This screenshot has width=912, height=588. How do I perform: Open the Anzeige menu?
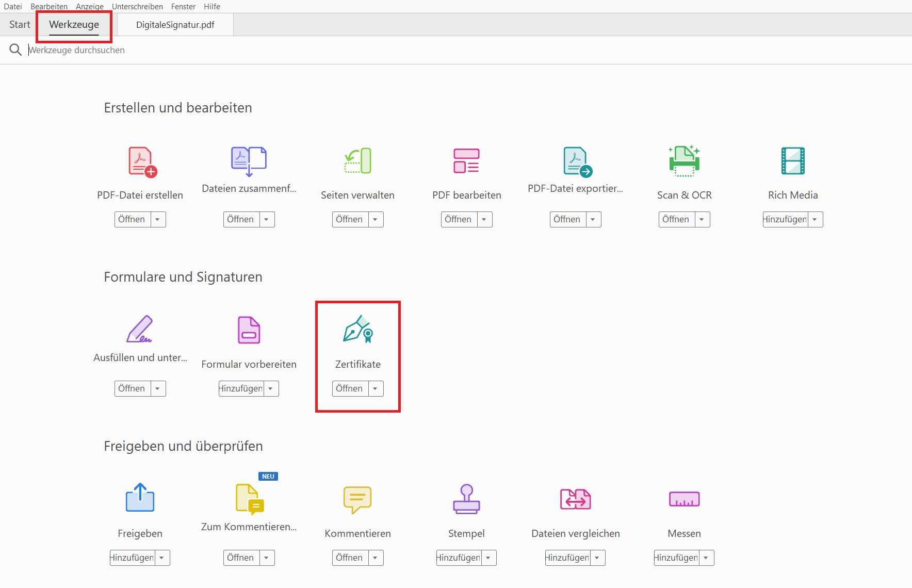point(90,6)
